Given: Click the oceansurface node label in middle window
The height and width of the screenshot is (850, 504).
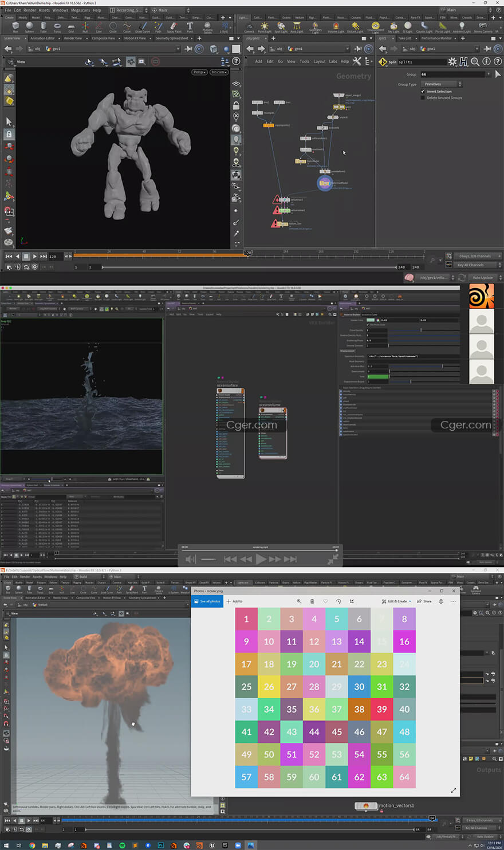Looking at the screenshot, I should [227, 385].
